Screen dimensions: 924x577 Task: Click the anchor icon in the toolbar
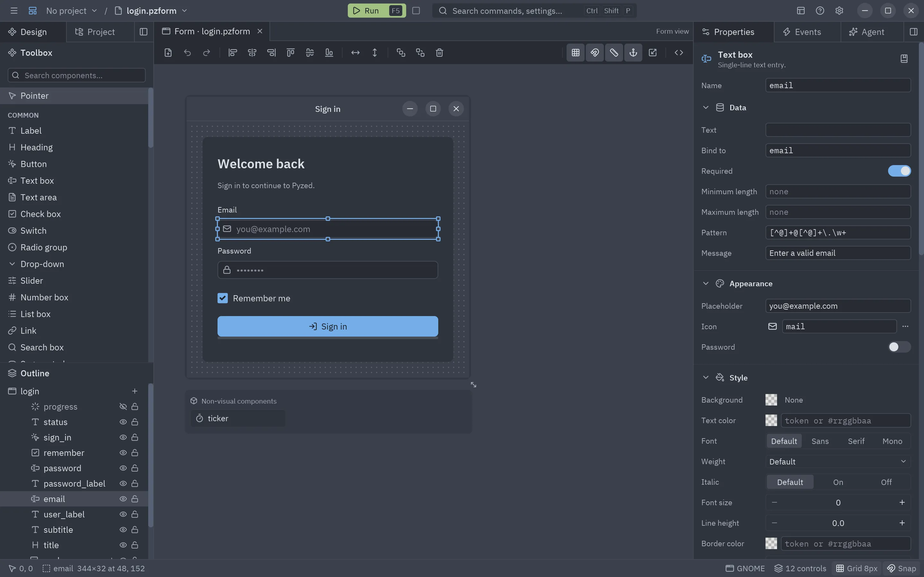[633, 53]
